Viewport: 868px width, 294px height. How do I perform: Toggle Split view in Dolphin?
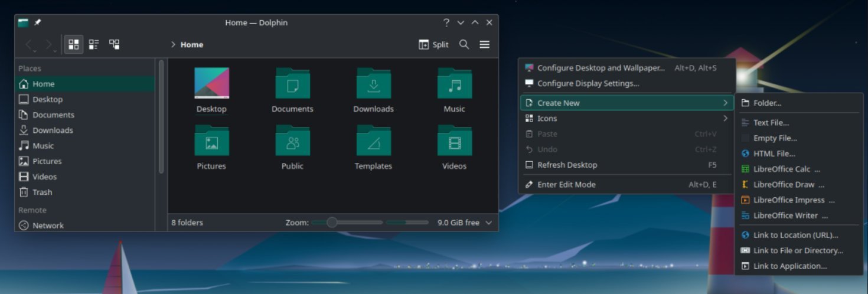(433, 44)
